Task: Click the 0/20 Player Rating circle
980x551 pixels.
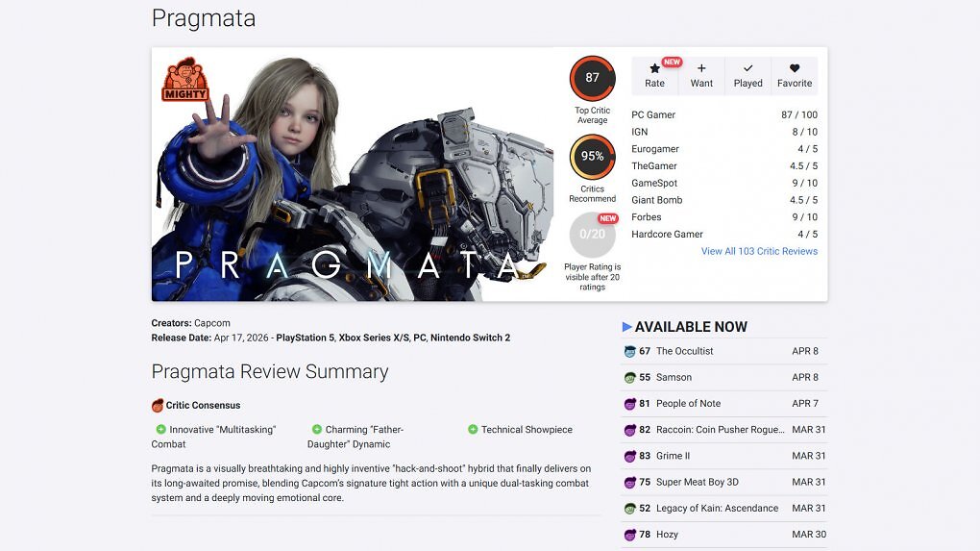Action: coord(593,235)
